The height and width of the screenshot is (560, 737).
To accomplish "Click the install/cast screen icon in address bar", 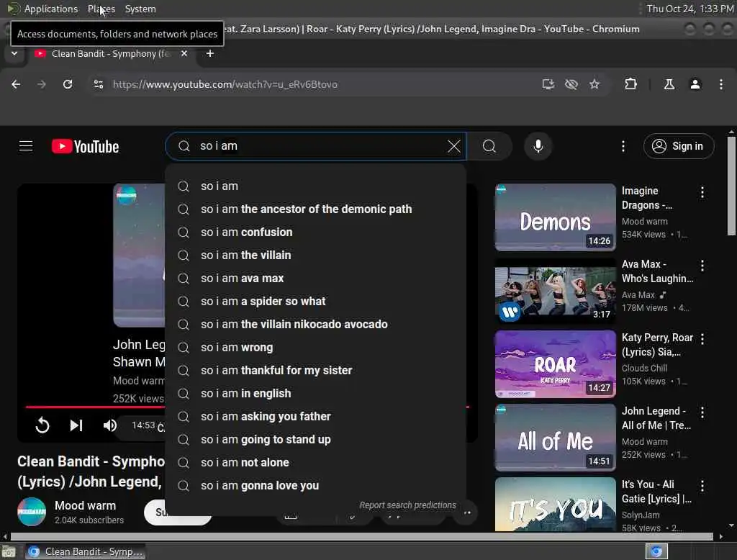I will [548, 84].
